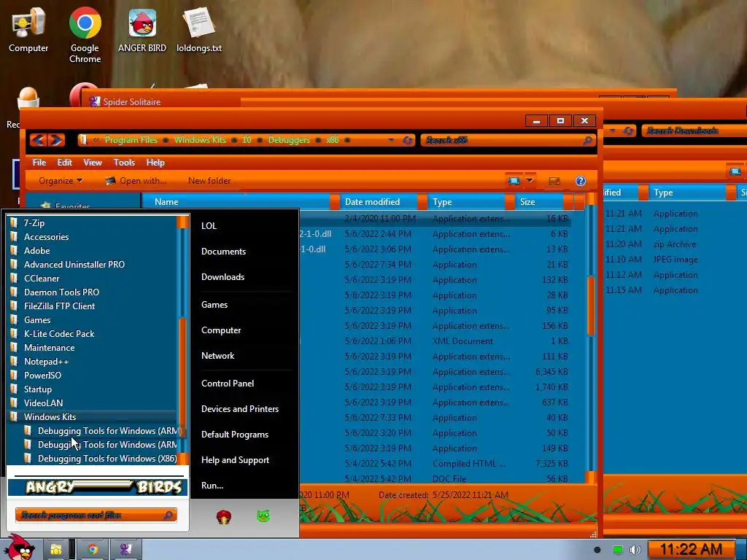
Task: Expand the Organize dropdown
Action: (61, 181)
